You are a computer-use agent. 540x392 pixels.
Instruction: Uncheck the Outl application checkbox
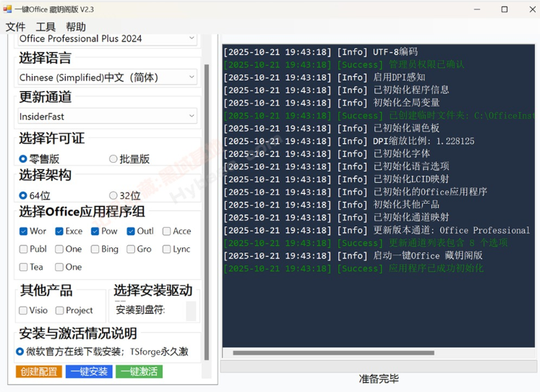click(131, 231)
